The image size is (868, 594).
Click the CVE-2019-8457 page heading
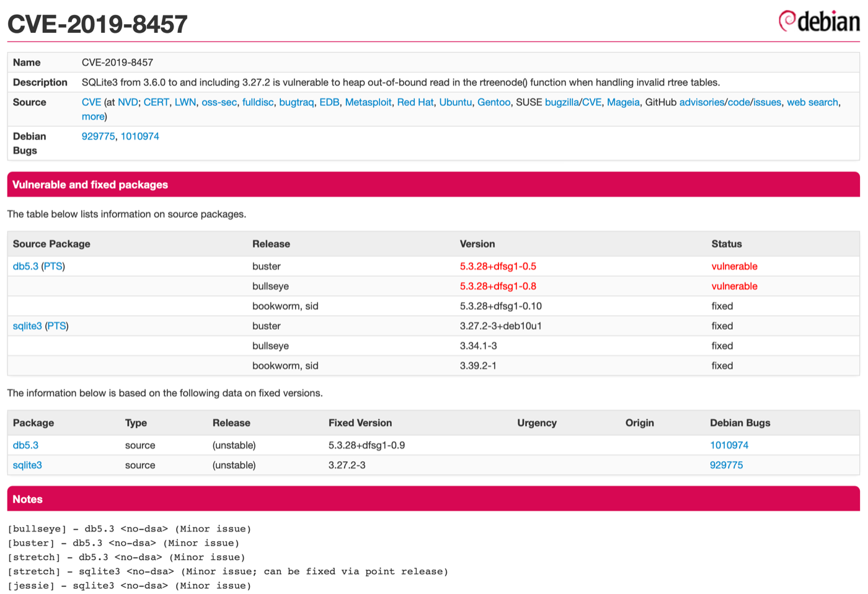97,24
